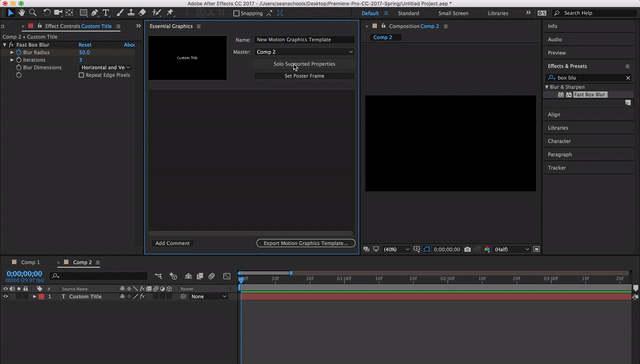This screenshot has height=364, width=640.
Task: Expand the Iterations property
Action: click(12, 60)
